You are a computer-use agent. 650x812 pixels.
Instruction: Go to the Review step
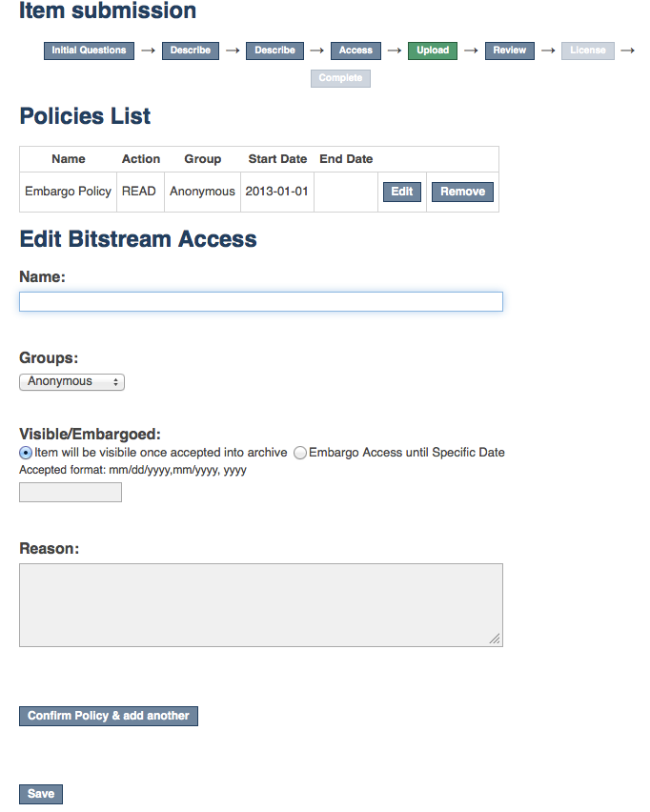510,51
